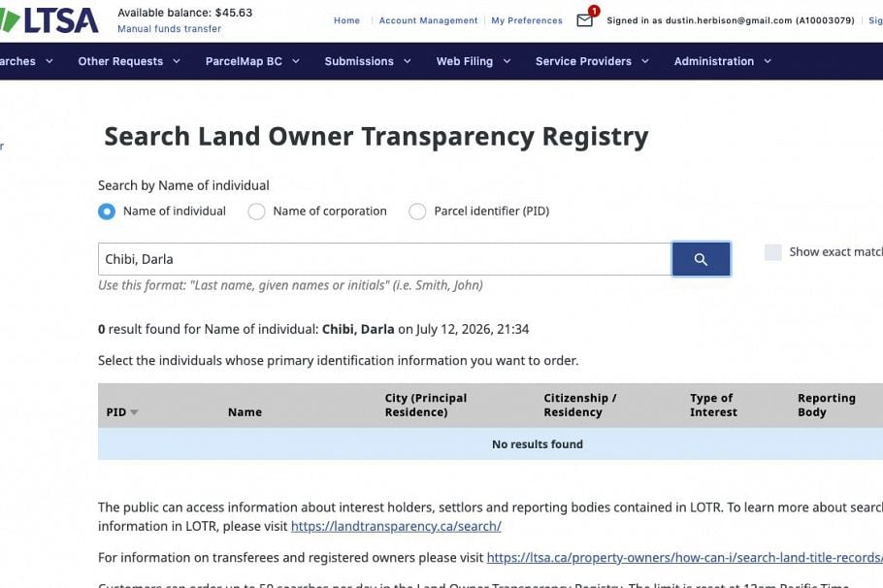883x588 pixels.
Task: Open Account Management
Action: coord(428,20)
